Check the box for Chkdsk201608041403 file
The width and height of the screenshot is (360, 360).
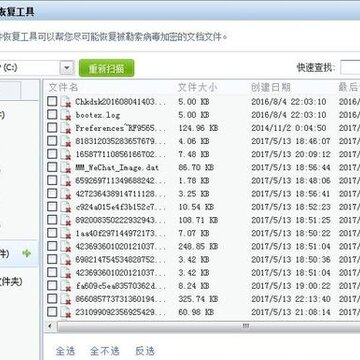tap(52, 101)
